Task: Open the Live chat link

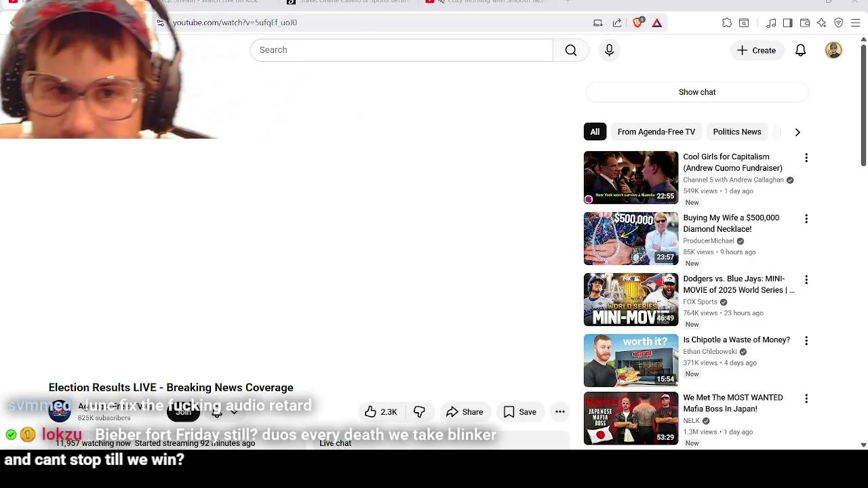Action: click(x=335, y=443)
